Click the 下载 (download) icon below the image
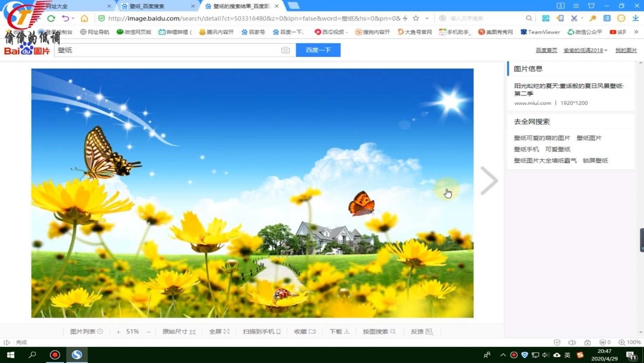Screen dimensions: 644x363 click(x=338, y=331)
